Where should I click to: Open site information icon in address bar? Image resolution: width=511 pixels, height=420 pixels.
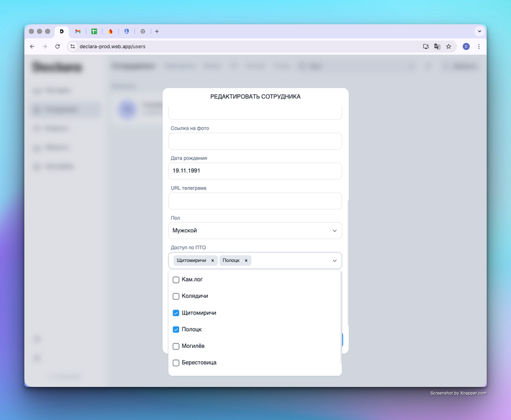coord(73,47)
